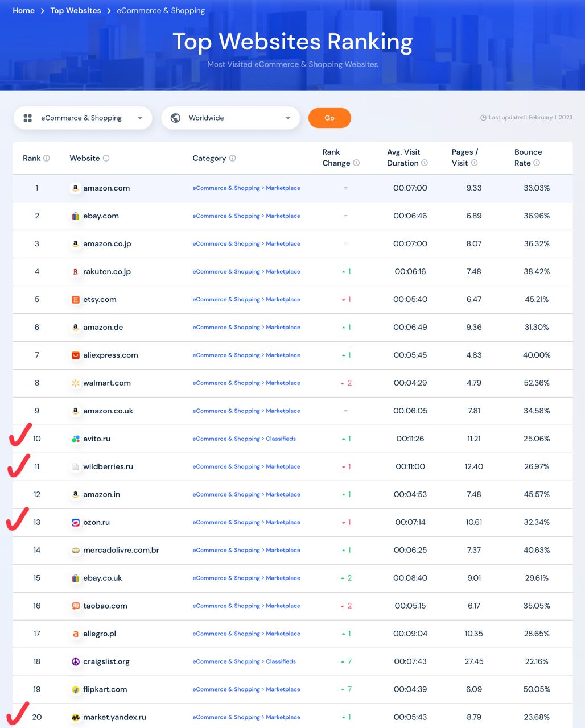Image resolution: width=585 pixels, height=728 pixels.
Task: Click the Category column info icon
Action: pos(232,158)
